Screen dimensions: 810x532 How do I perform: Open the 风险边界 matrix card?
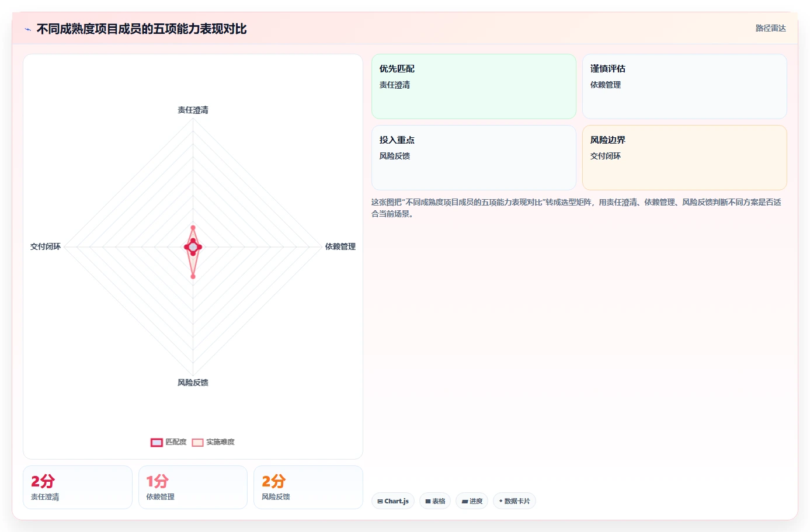click(x=684, y=158)
